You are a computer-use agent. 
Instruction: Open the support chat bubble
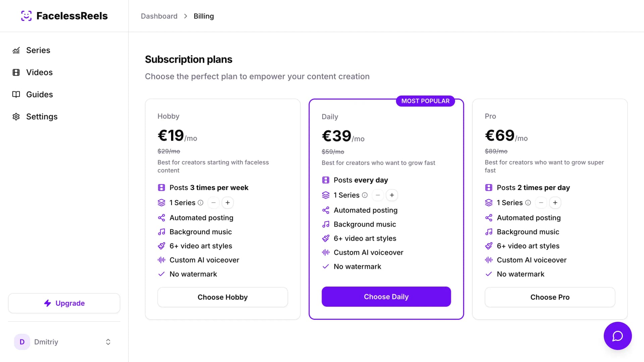(618, 336)
